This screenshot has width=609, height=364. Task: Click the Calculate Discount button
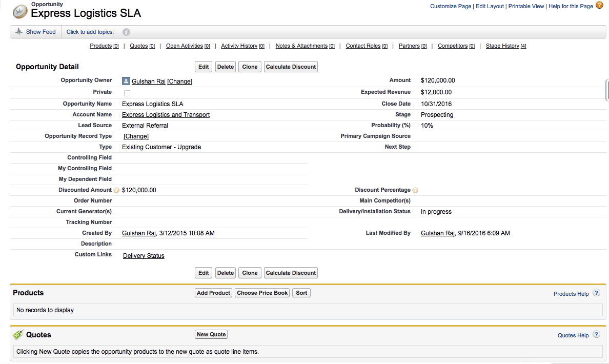coord(291,67)
